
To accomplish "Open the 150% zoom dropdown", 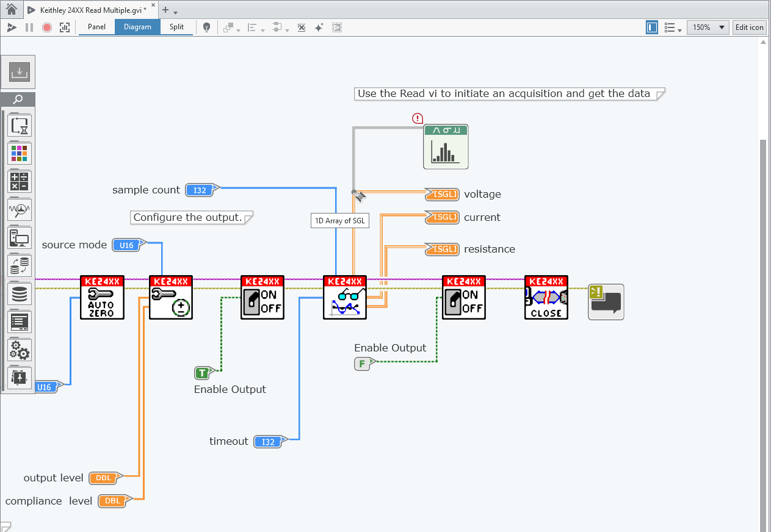I will [708, 27].
